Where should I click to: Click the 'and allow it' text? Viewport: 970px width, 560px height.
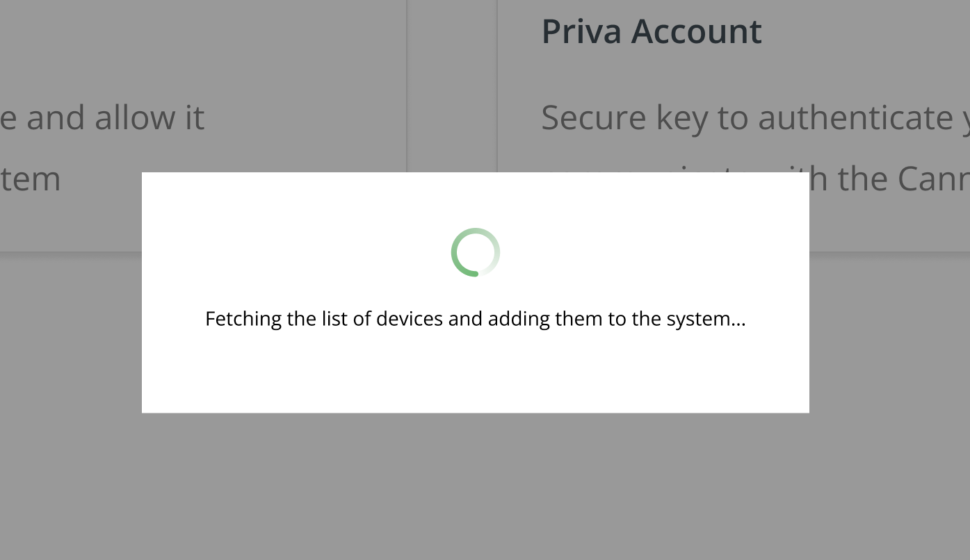(x=115, y=117)
